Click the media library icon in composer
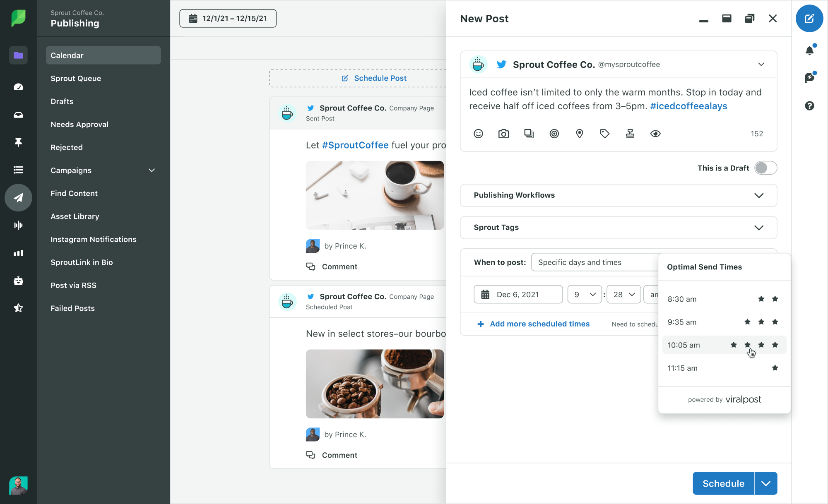Image resolution: width=828 pixels, height=504 pixels. click(530, 133)
